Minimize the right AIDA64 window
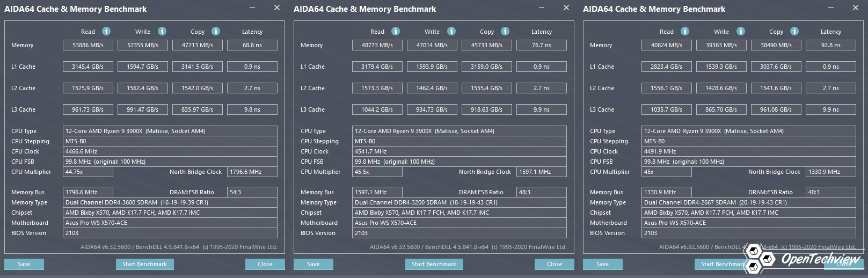Image resolution: width=868 pixels, height=278 pixels. (831, 8)
